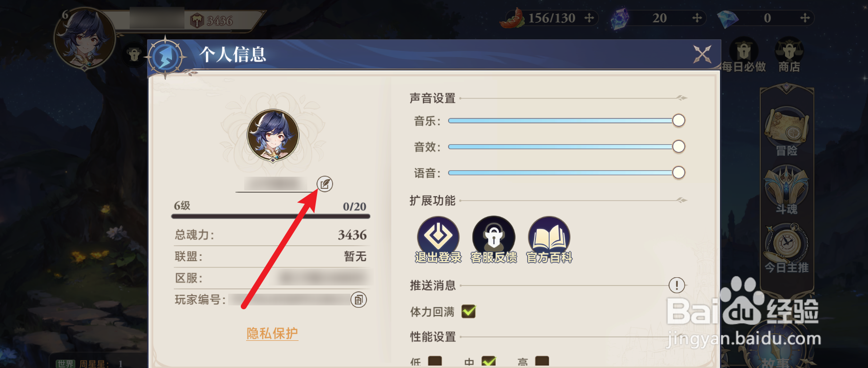Viewport: 868px width, 368px height.
Task: Click plus to add stamina 156/130
Action: [589, 18]
